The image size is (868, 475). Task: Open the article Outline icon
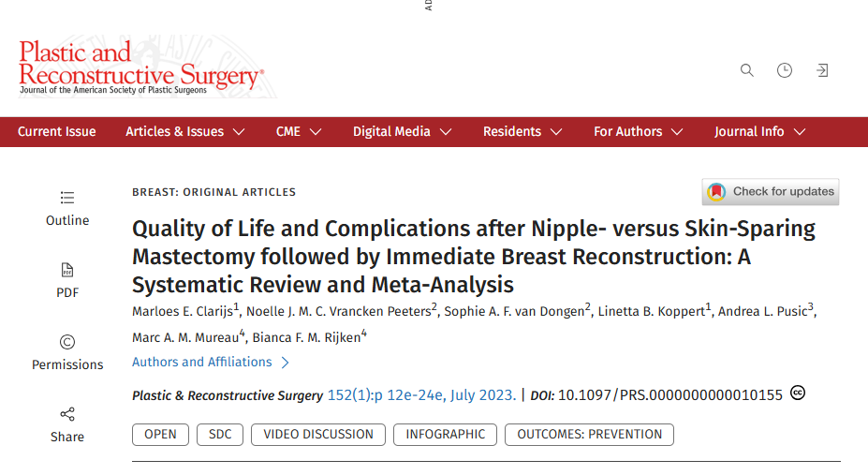(x=67, y=198)
